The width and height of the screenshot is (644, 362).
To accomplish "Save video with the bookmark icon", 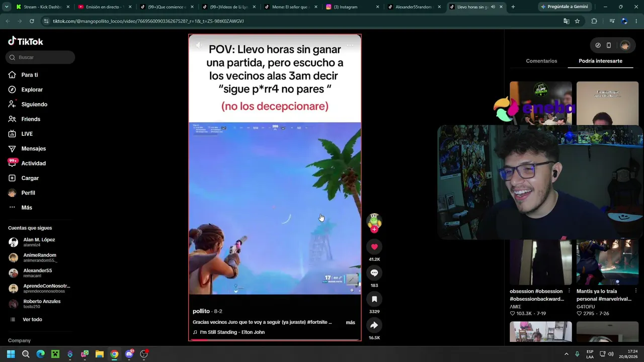I will 374,299.
